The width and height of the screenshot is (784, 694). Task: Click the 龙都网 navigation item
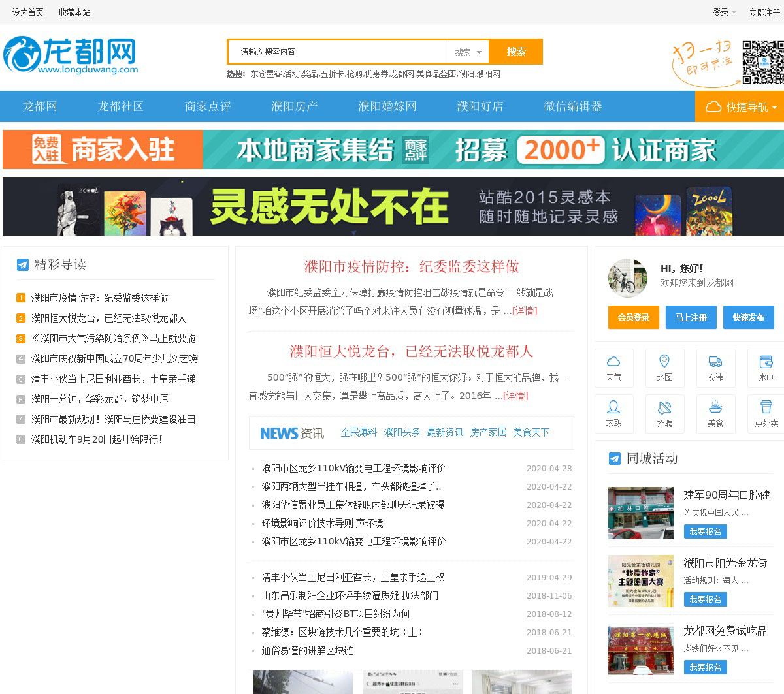tap(40, 106)
